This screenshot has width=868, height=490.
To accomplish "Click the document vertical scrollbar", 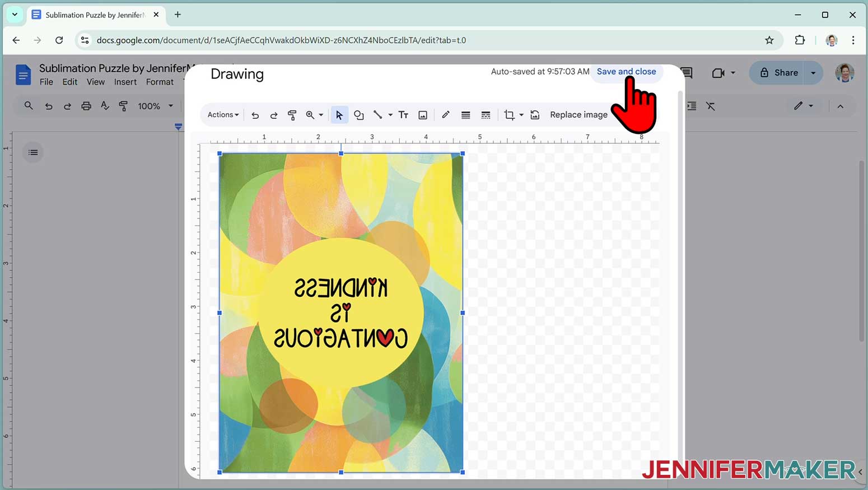I will 862,250.
